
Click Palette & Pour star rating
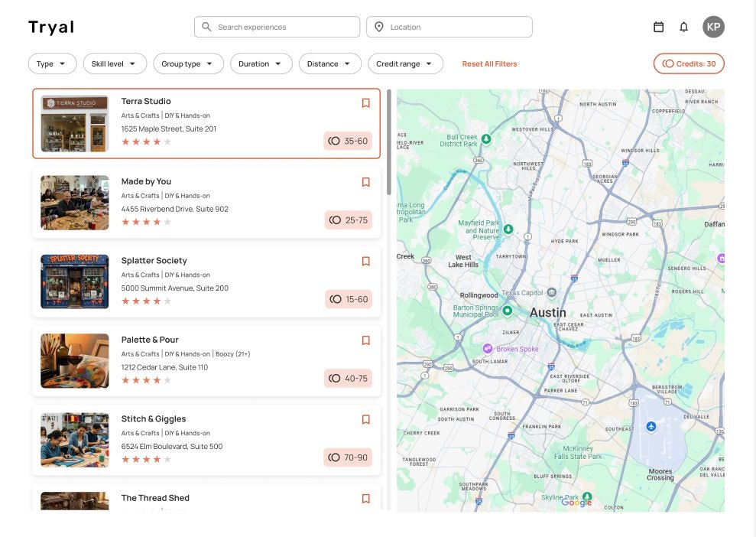(x=146, y=380)
